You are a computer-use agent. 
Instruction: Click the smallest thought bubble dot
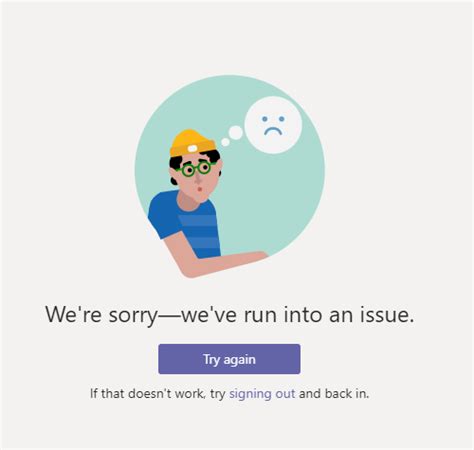pyautogui.click(x=226, y=142)
